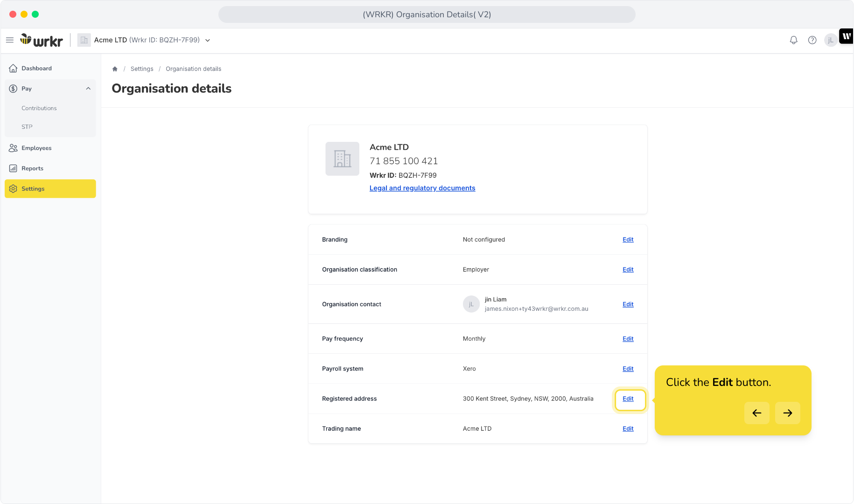Edit the Organisation contact
The width and height of the screenshot is (854, 504).
(628, 304)
